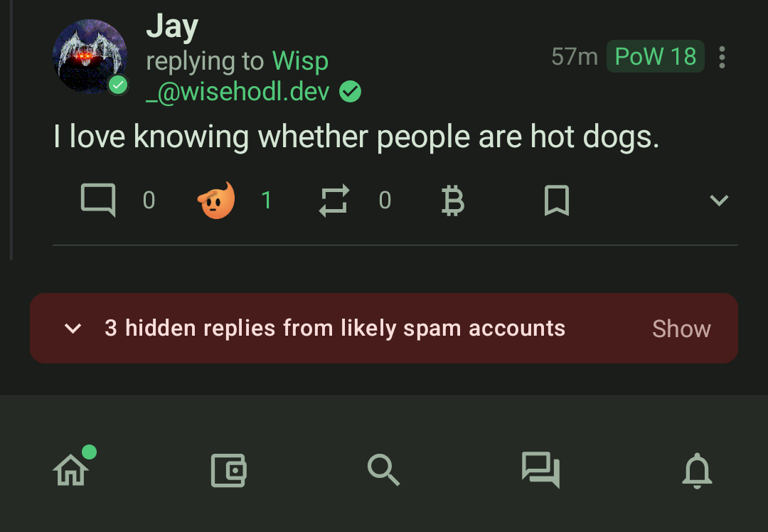Screen dimensions: 768x532
Task: Open Wisp _@wisehodl.dev profile link
Action: 252,76
